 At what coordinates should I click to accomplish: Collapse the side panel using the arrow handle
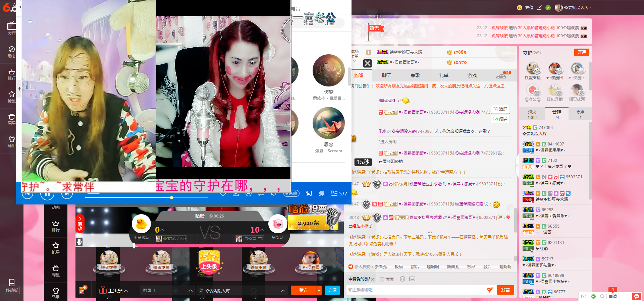pyautogui.click(x=517, y=166)
